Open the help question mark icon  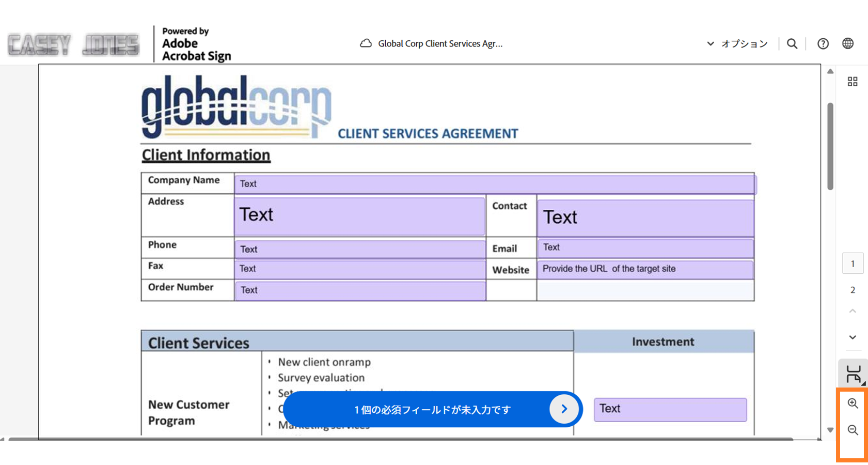point(823,44)
